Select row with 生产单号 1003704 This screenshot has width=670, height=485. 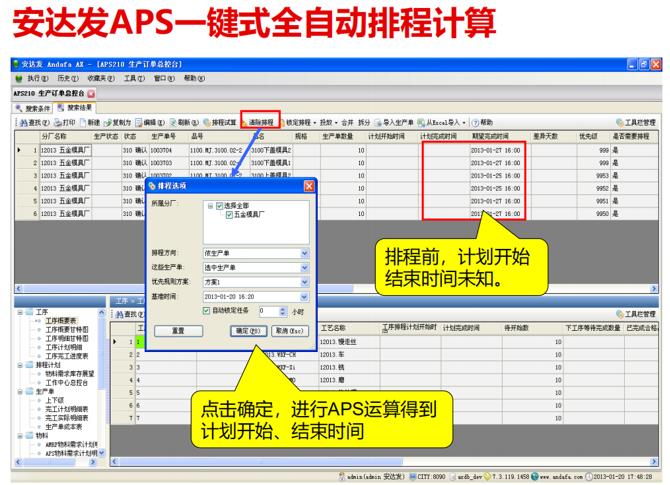click(338, 150)
